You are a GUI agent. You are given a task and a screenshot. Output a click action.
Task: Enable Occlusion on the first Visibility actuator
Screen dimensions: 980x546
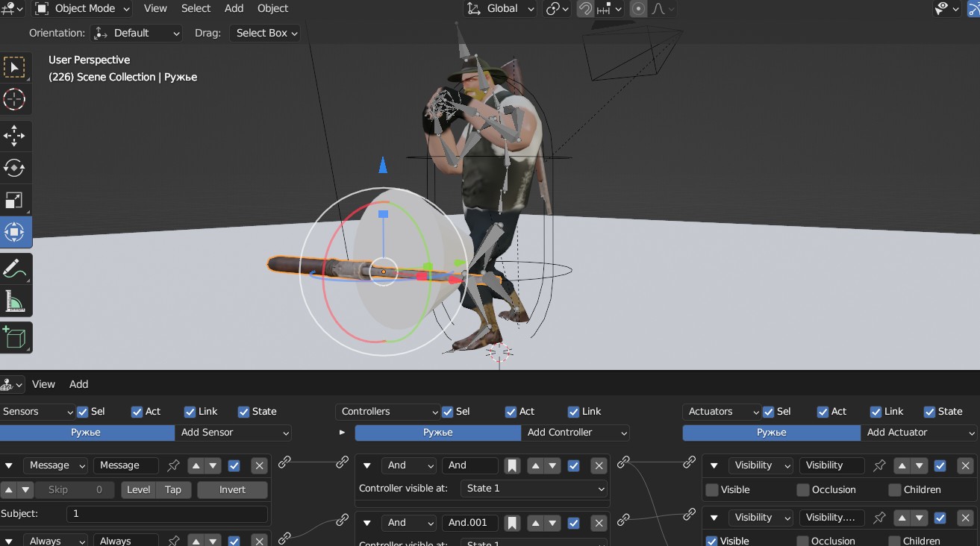pos(802,490)
